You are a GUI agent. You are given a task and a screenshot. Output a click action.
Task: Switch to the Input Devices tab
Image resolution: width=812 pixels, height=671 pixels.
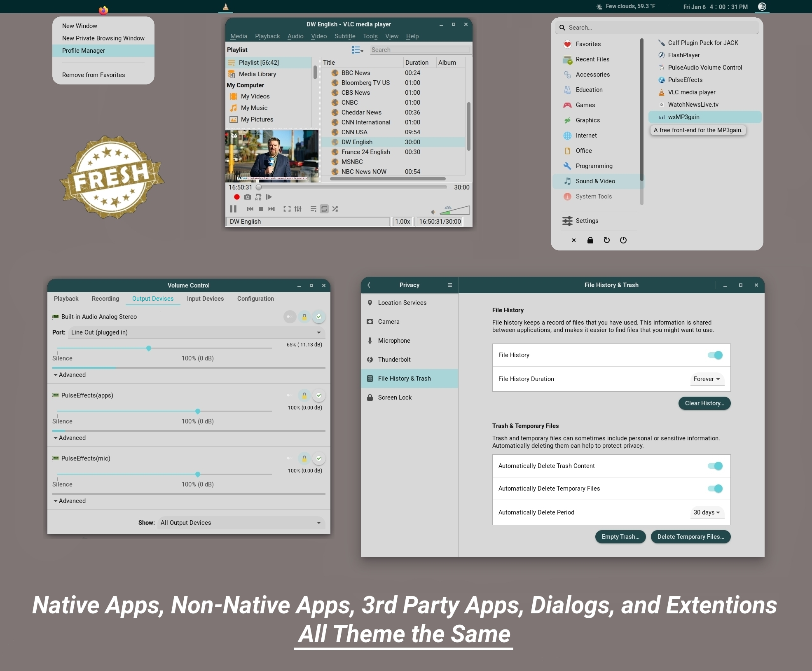pyautogui.click(x=205, y=299)
